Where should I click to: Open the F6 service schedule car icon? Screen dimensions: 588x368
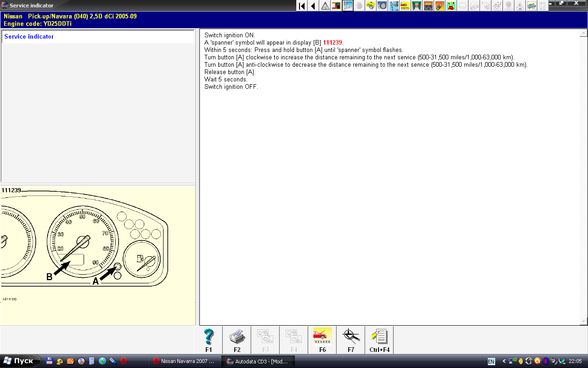point(322,340)
